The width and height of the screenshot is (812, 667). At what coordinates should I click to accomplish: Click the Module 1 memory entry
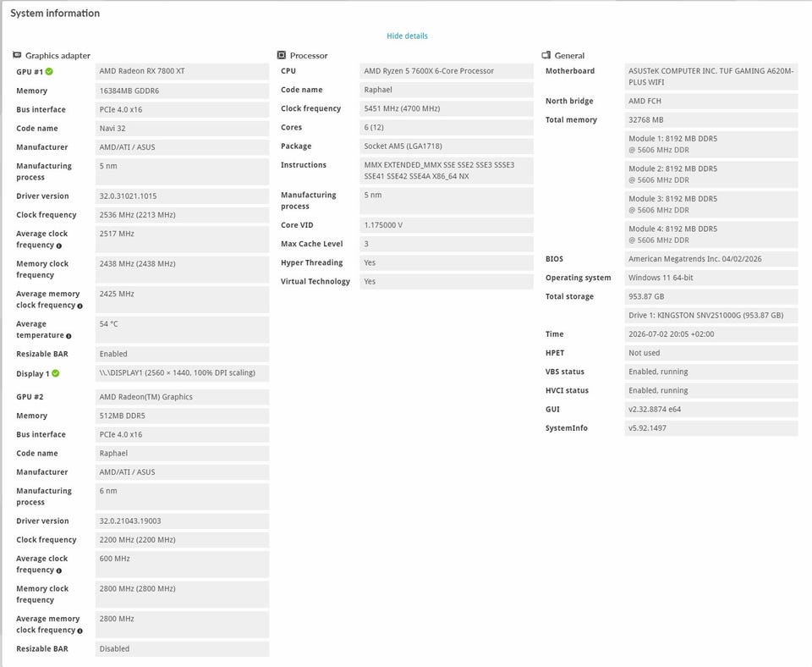pos(711,144)
